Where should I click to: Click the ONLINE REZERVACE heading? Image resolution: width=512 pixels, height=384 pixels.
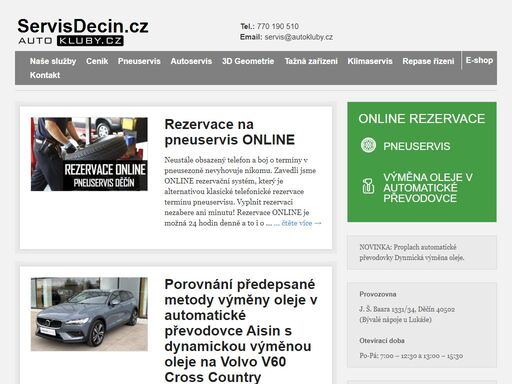coord(422,119)
